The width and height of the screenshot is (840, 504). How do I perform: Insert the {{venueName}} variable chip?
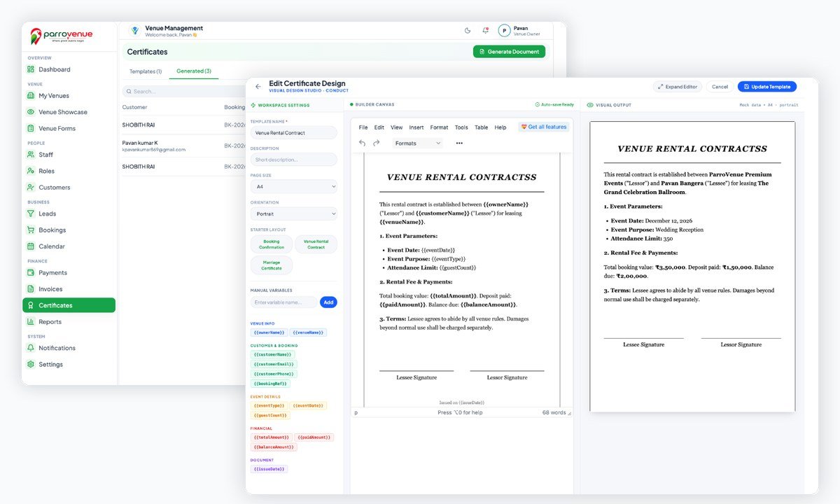point(309,332)
